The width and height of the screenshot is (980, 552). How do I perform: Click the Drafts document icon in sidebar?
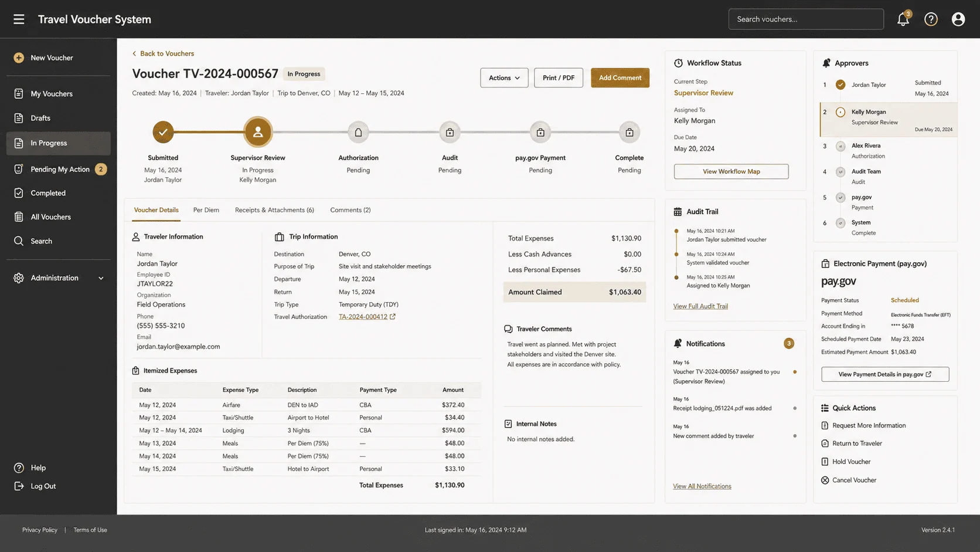click(x=19, y=118)
